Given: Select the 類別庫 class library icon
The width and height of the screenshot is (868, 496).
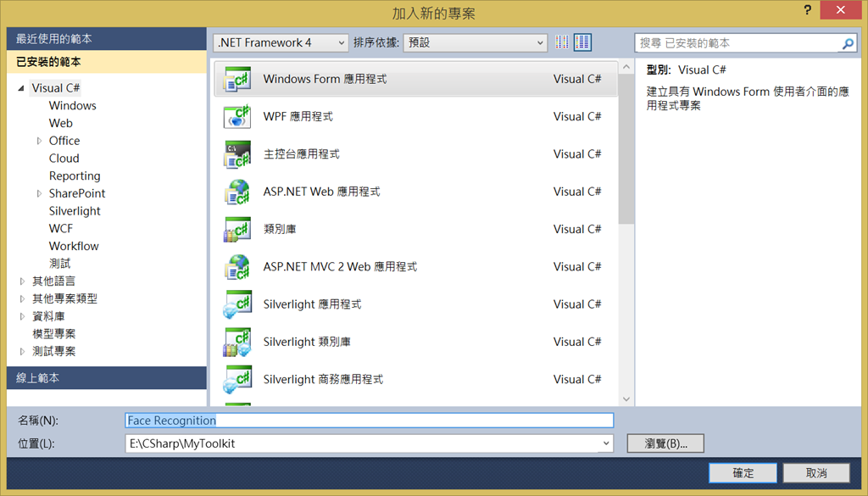Looking at the screenshot, I should [237, 230].
